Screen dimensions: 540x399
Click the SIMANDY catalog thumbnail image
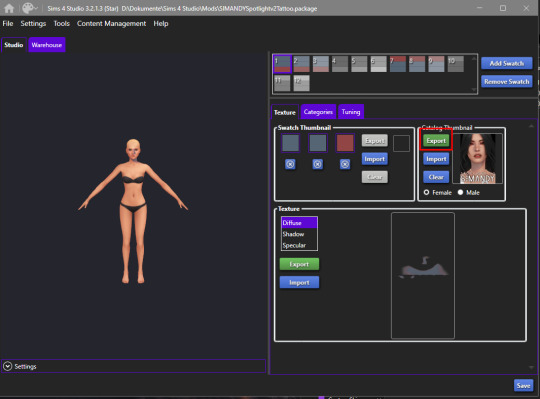478,159
